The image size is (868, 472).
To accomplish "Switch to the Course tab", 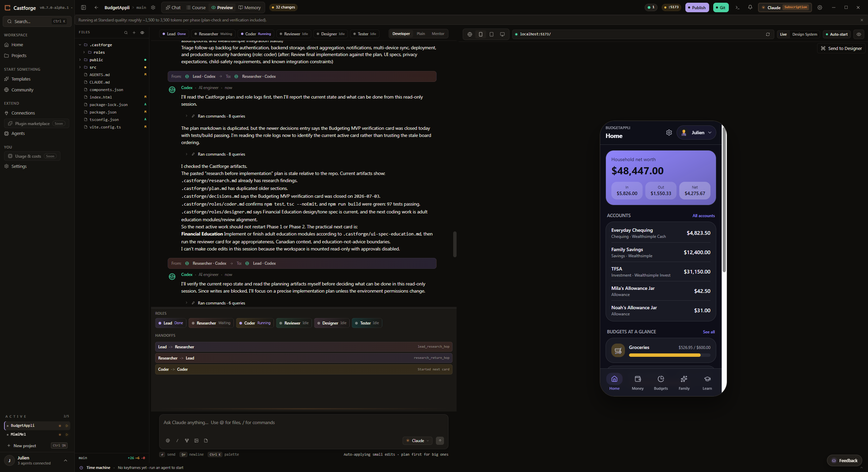I will click(196, 7).
